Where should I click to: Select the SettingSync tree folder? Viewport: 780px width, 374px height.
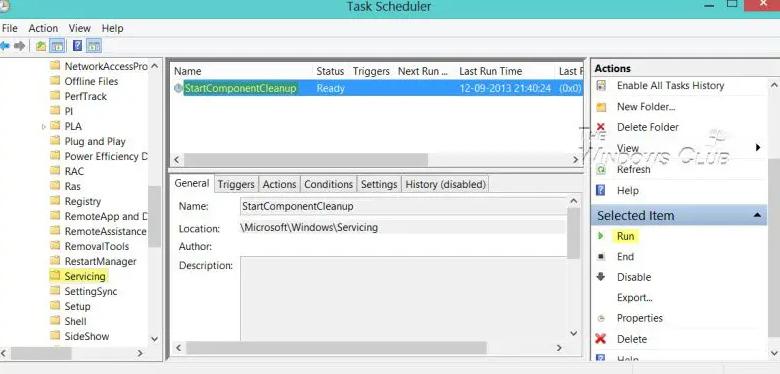(x=91, y=291)
